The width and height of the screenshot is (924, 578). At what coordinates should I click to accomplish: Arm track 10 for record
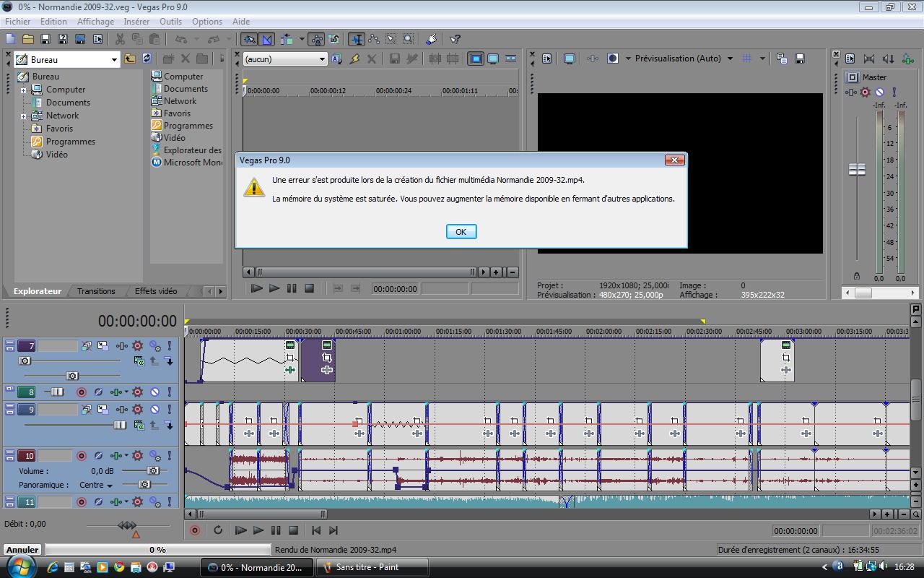tap(81, 456)
